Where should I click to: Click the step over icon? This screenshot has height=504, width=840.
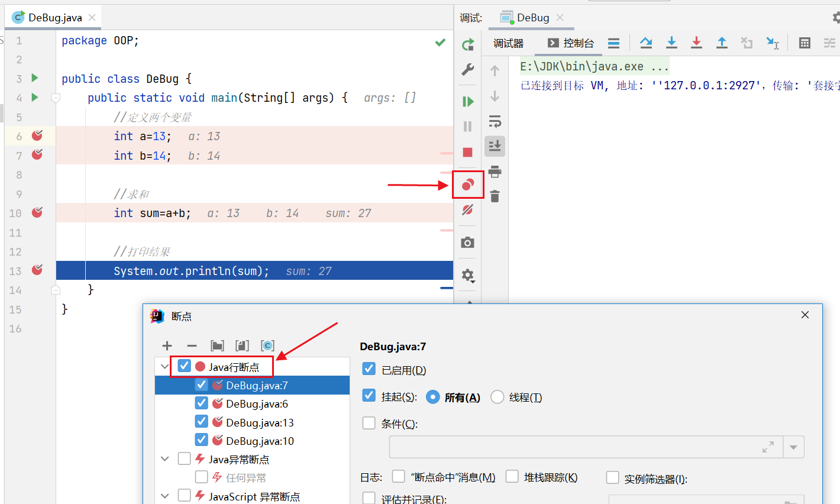point(646,43)
